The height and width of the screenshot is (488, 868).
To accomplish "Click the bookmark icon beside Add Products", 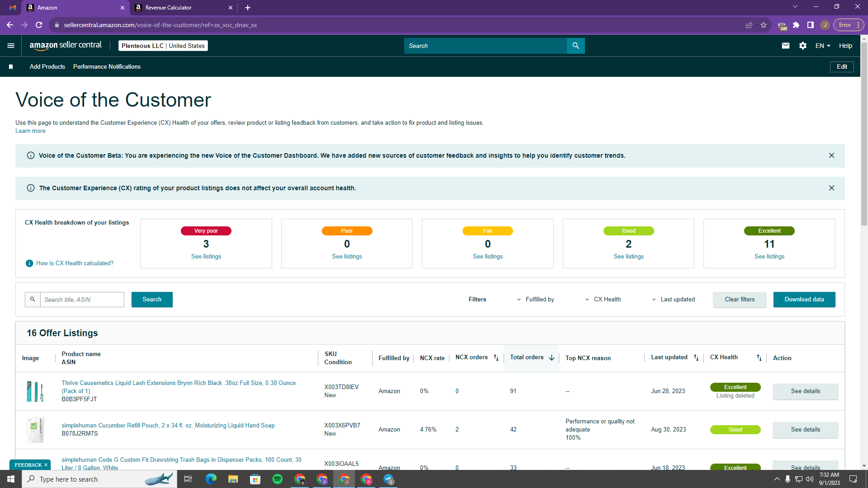I will (x=11, y=67).
